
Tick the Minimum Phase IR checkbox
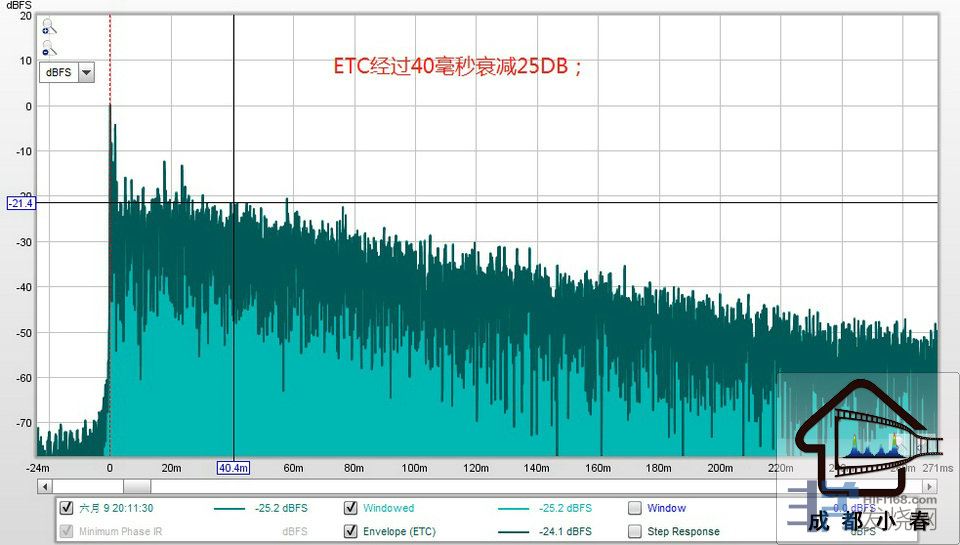(67, 531)
